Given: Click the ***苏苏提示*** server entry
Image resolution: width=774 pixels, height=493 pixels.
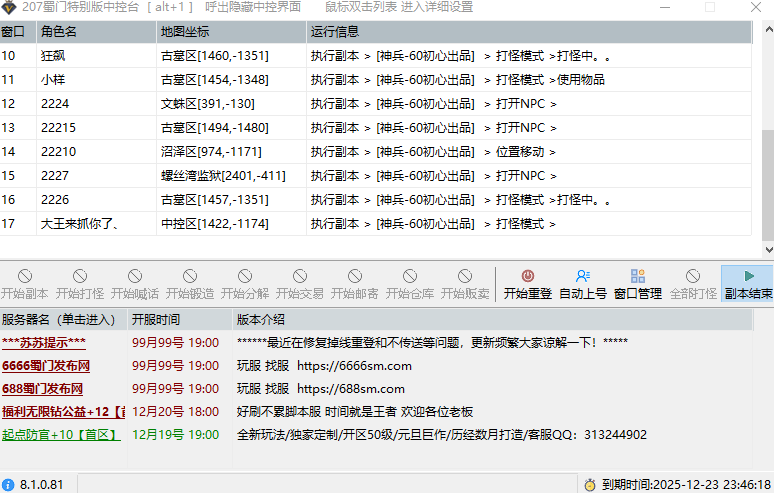Looking at the screenshot, I should 44,343.
